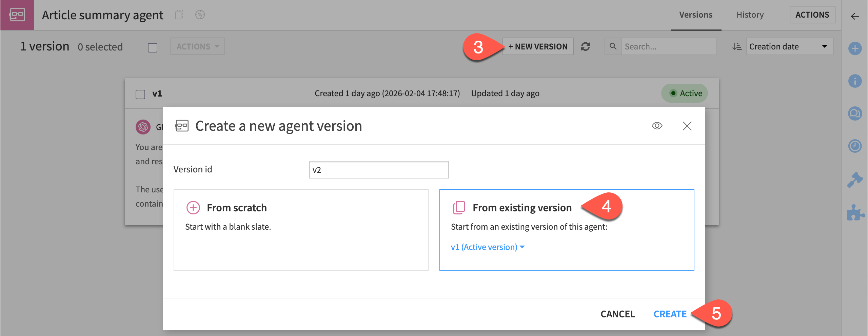Collapse the panel using the right arrow icon
868x336 pixels.
pyautogui.click(x=854, y=16)
